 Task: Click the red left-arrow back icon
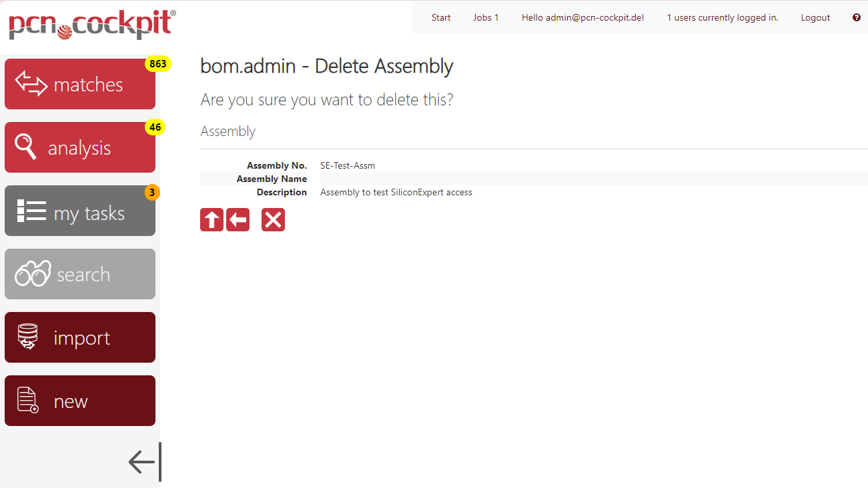(238, 219)
